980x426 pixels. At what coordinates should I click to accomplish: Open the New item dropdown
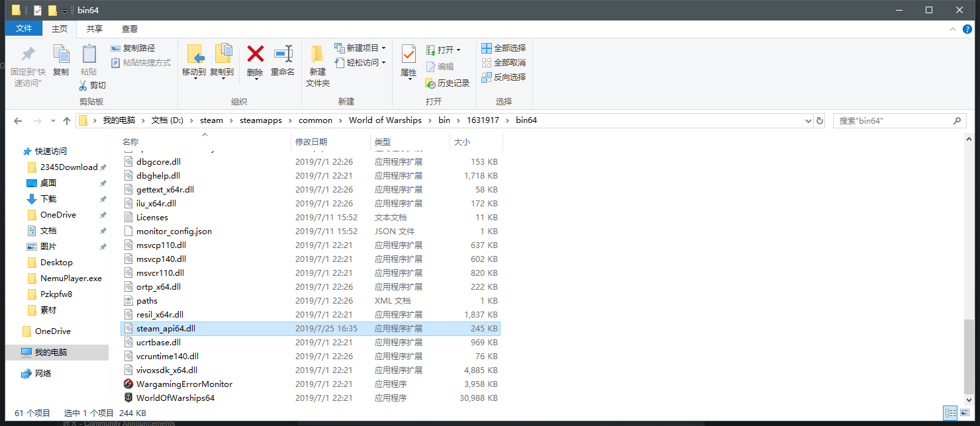pos(360,48)
